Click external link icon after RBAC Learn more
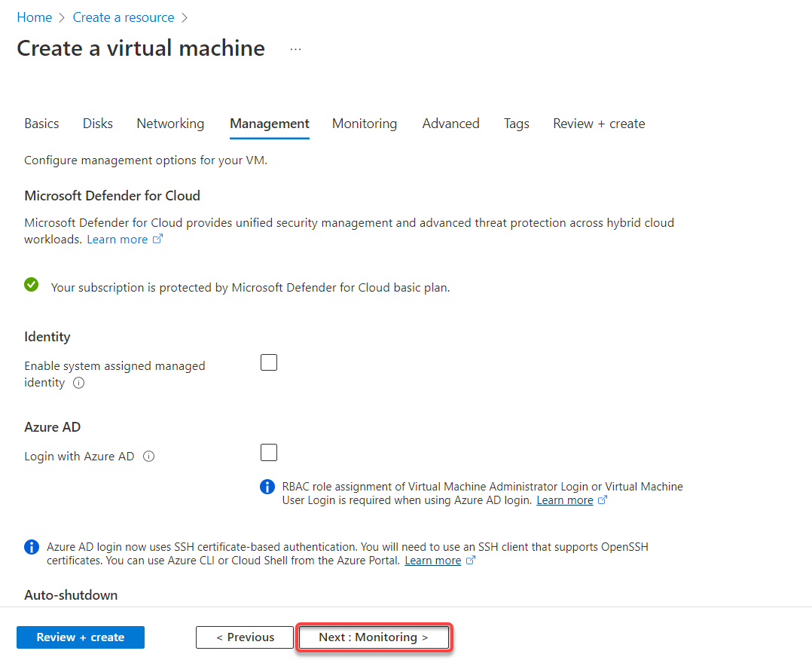 [x=603, y=500]
